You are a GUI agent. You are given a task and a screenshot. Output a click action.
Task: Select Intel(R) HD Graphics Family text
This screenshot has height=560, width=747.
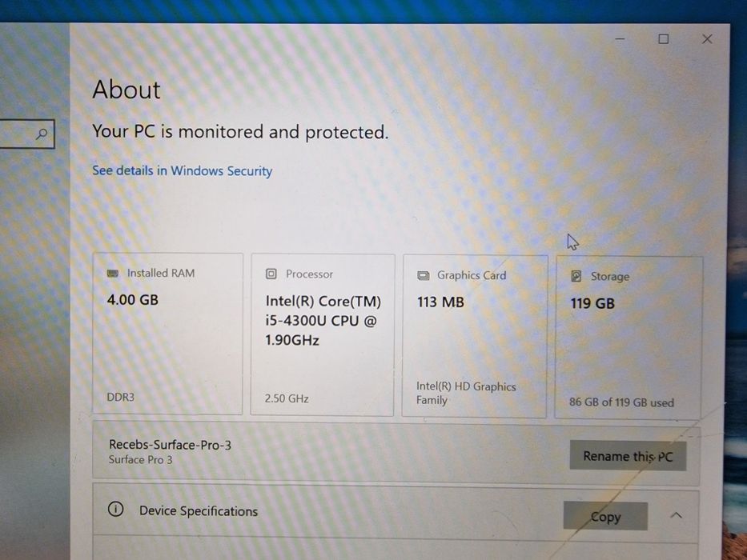pos(466,394)
